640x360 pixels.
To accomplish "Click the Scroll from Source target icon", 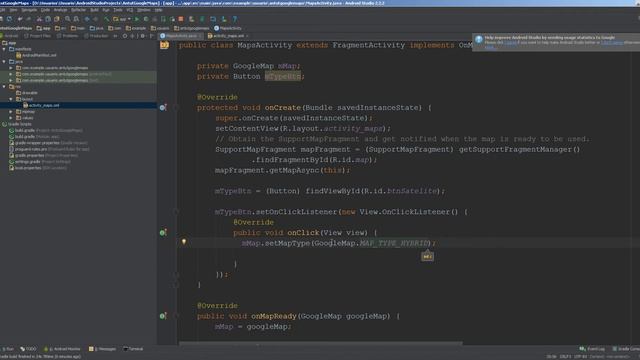I will click(125, 36).
